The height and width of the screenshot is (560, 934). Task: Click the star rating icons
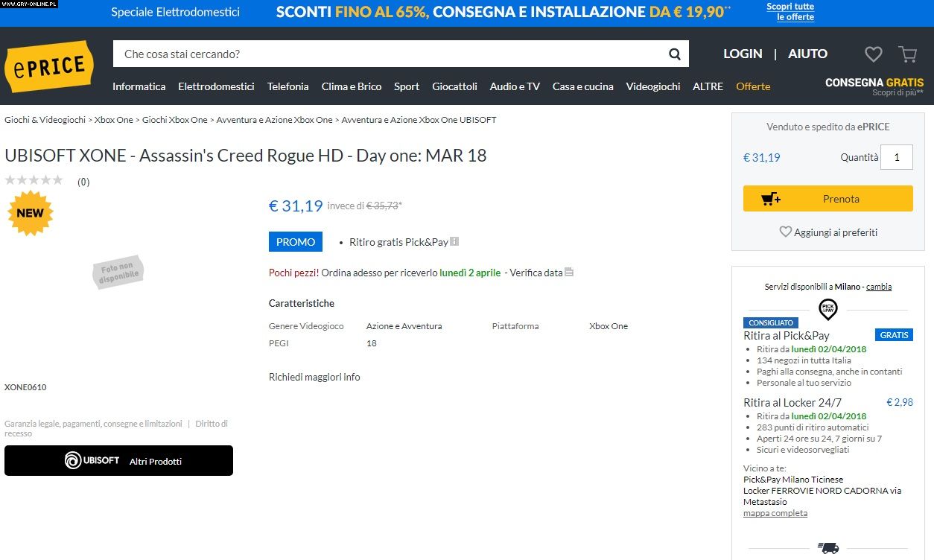pyautogui.click(x=34, y=180)
